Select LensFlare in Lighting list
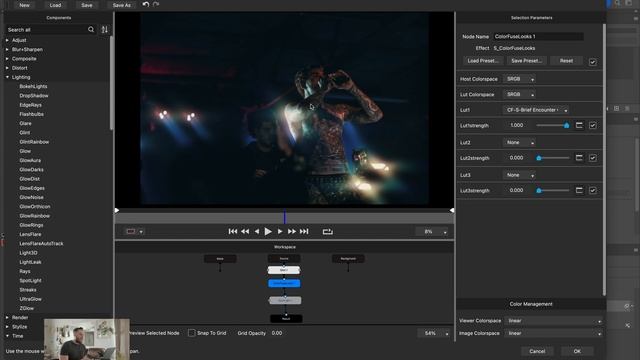The width and height of the screenshot is (640, 360). [30, 234]
